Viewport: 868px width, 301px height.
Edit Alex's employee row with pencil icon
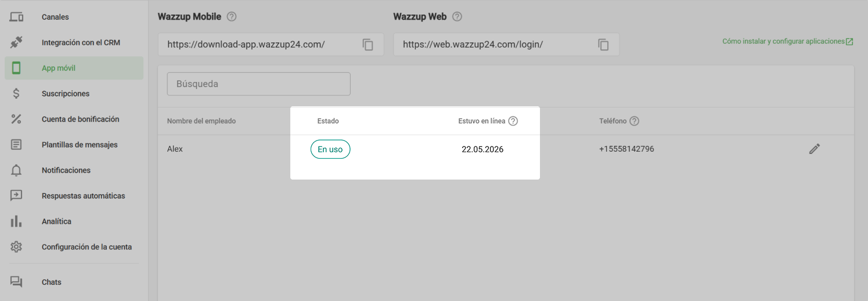815,149
